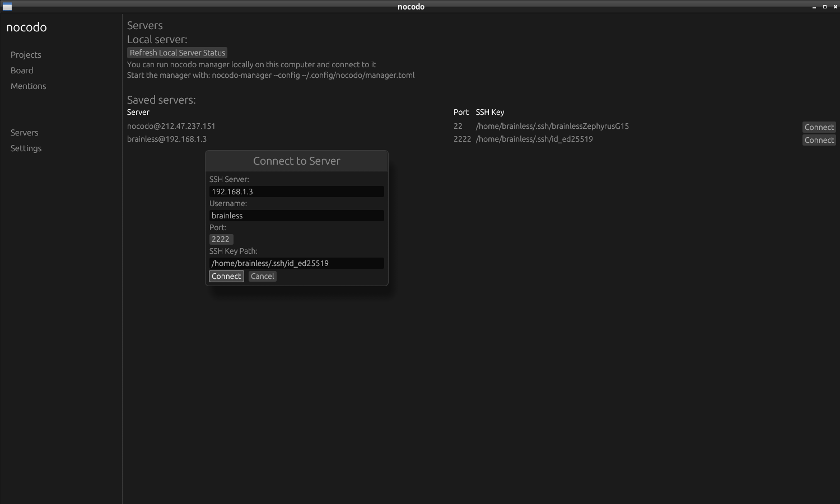The height and width of the screenshot is (504, 840).
Task: Select the server entry nocodo@212.47.237.151
Action: [x=171, y=126]
